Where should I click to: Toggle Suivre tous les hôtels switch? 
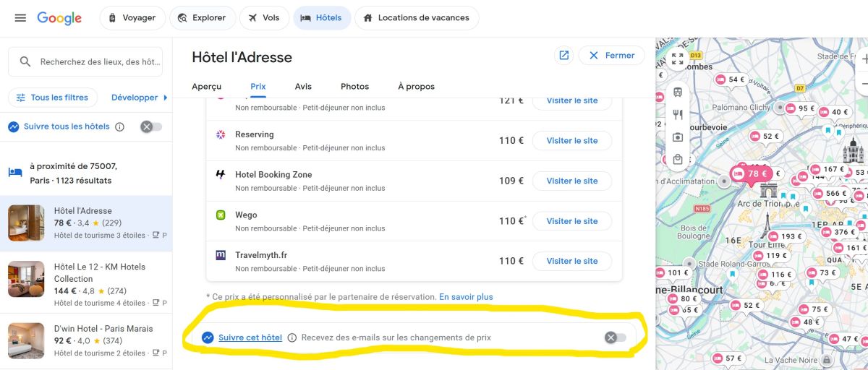151,126
